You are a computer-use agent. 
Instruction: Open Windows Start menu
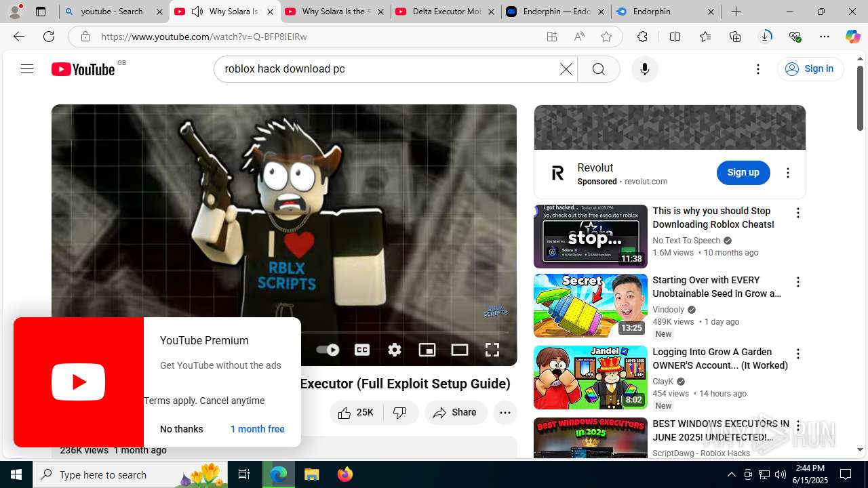coord(16,474)
